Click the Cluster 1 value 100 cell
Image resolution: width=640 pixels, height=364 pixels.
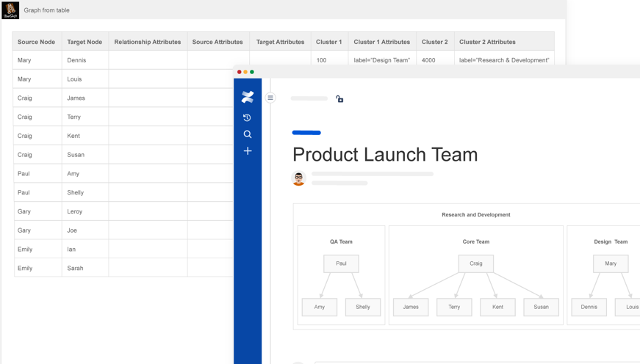328,60
